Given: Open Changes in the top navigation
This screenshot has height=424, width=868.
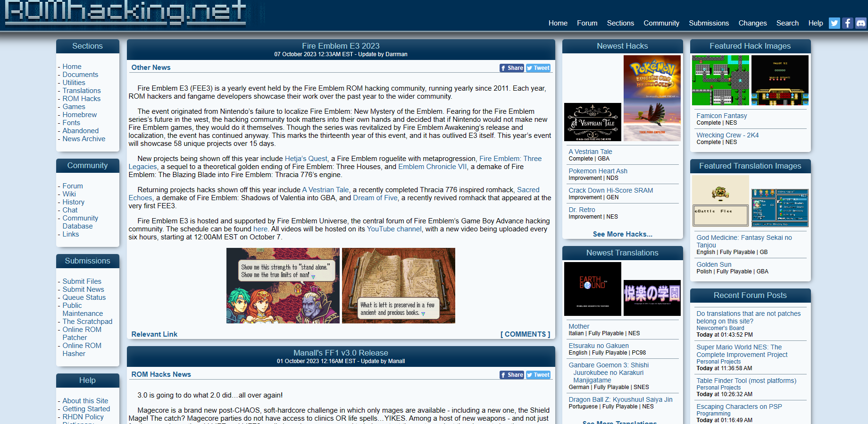Looking at the screenshot, I should pyautogui.click(x=752, y=23).
